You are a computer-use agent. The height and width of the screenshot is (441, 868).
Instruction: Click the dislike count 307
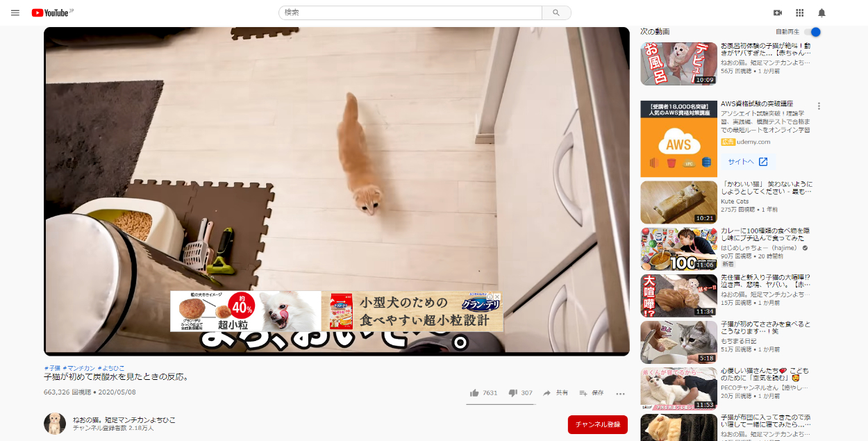click(527, 393)
